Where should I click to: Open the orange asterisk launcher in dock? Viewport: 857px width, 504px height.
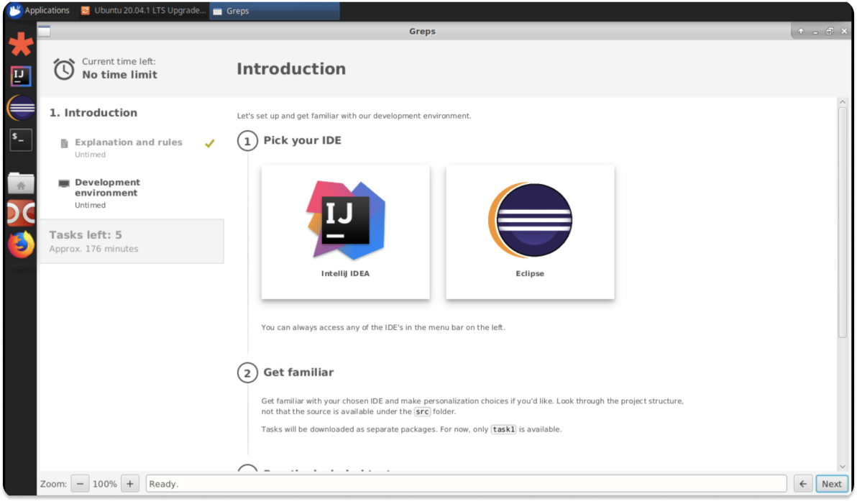[x=21, y=45]
